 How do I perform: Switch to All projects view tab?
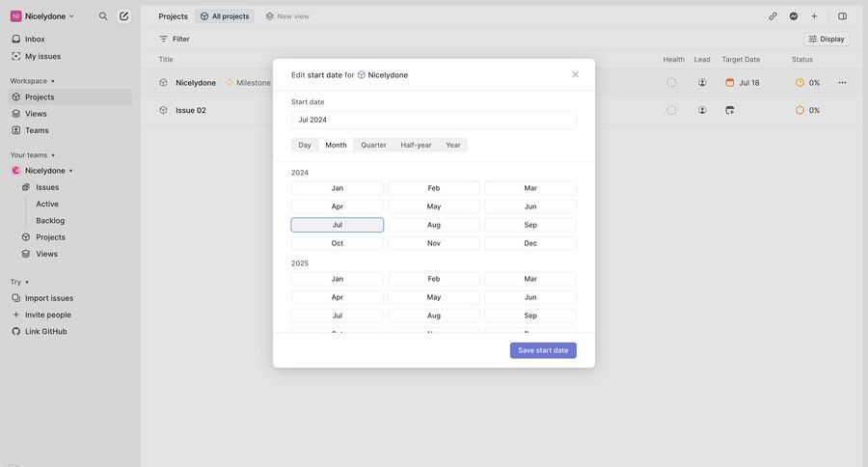tap(225, 16)
